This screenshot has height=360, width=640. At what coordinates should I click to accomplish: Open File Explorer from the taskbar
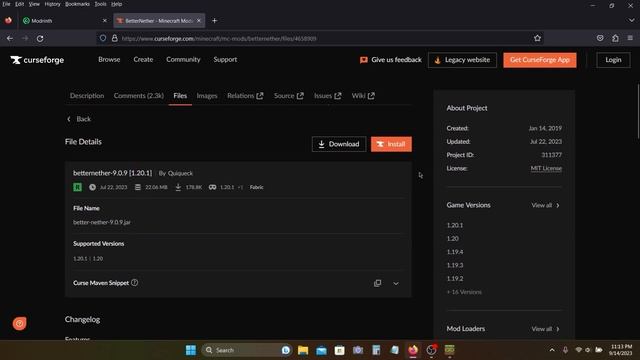point(303,350)
